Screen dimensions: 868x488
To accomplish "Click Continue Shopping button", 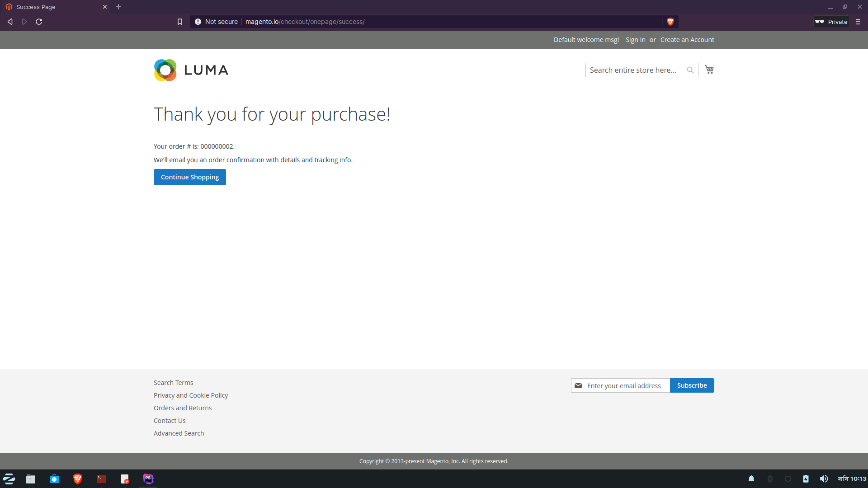I will (189, 177).
